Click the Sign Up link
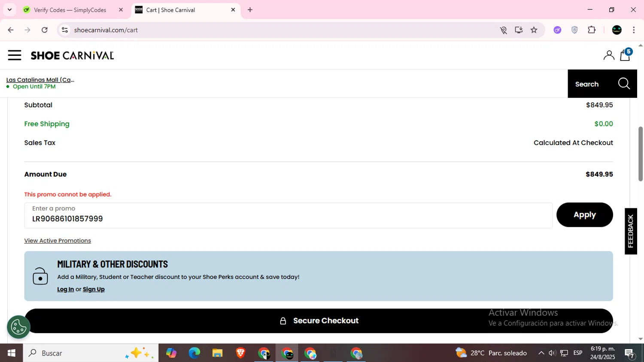644x362 pixels. coord(94,289)
